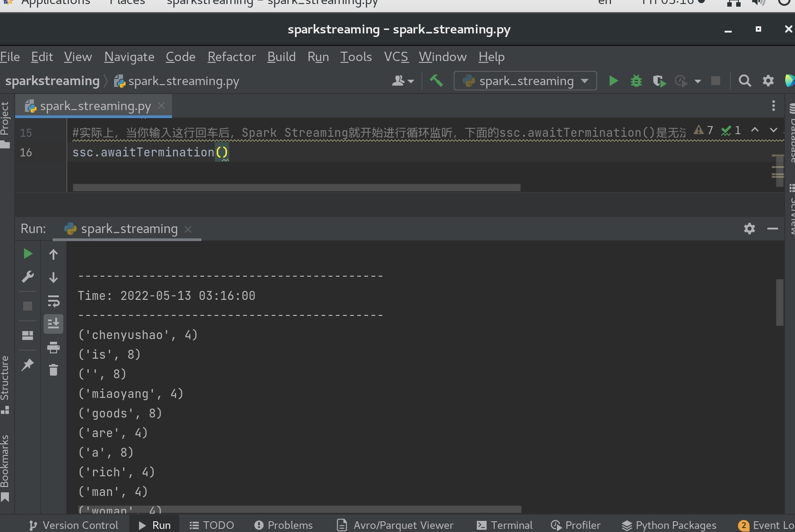Open the Edit menu
The image size is (795, 532).
coord(42,57)
